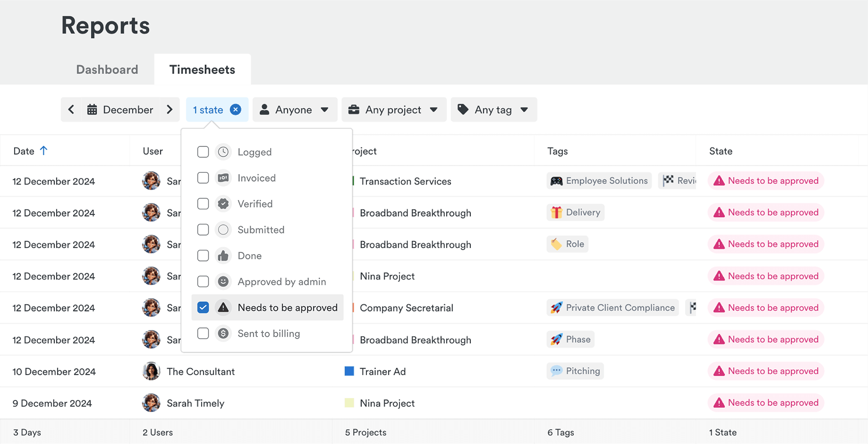
Task: Go to previous month with left chevron
Action: click(x=71, y=109)
